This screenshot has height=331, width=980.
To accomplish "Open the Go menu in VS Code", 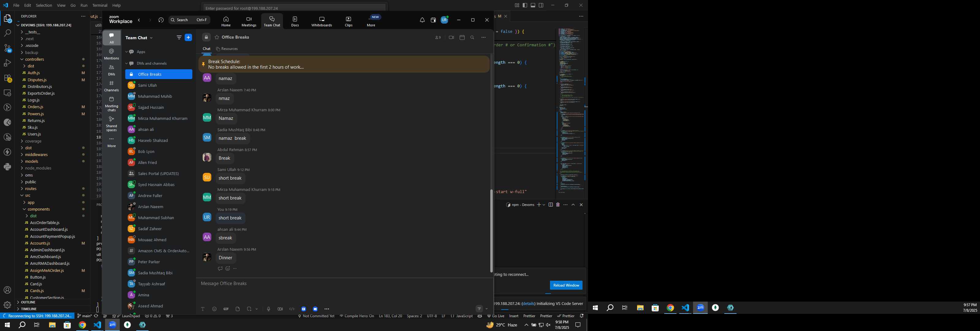I will 73,5.
